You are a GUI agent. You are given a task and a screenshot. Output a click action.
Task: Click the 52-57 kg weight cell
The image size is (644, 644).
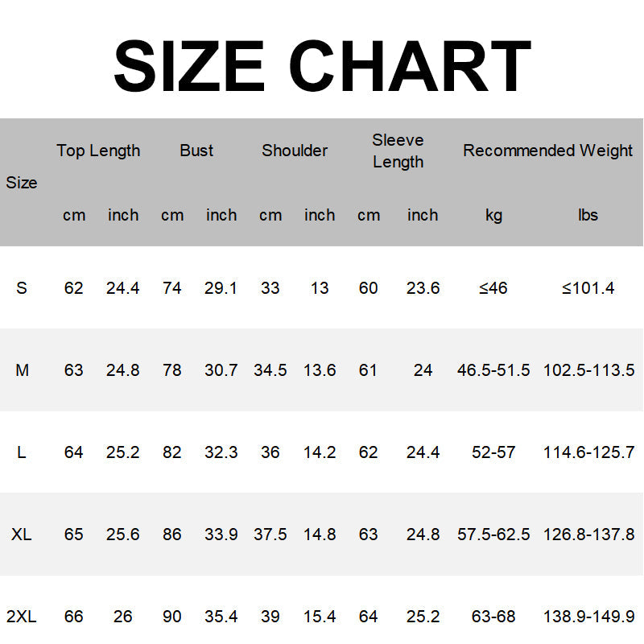[493, 452]
